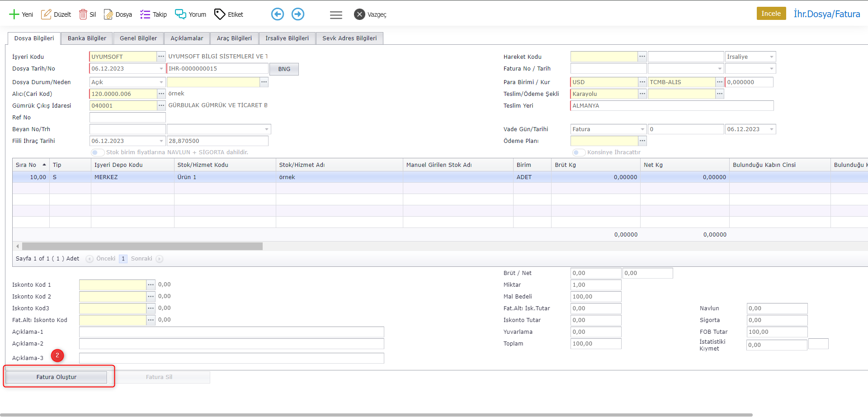Open lookup for İşyeri Kodu UYUMSOFT
This screenshot has width=868, height=417.
(x=161, y=57)
